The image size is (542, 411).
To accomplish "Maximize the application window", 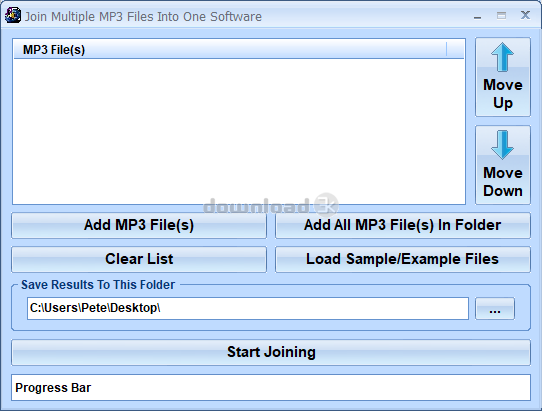I will pos(501,16).
